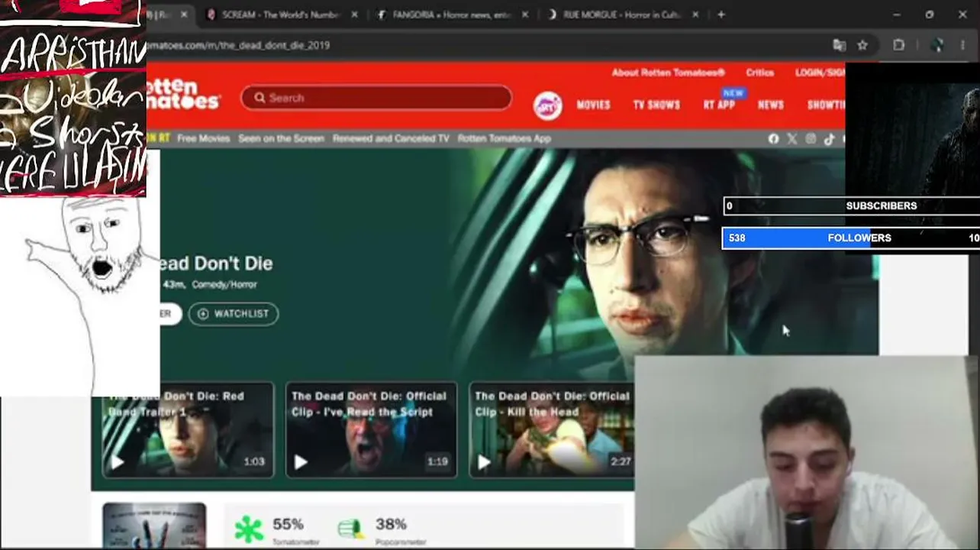Image resolution: width=980 pixels, height=550 pixels.
Task: Click the green Tomatometer splat icon
Action: coord(248,529)
